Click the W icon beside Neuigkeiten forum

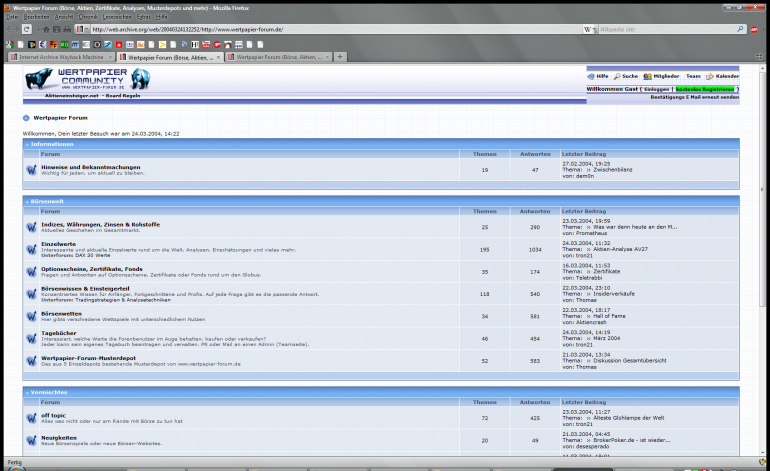tap(31, 440)
